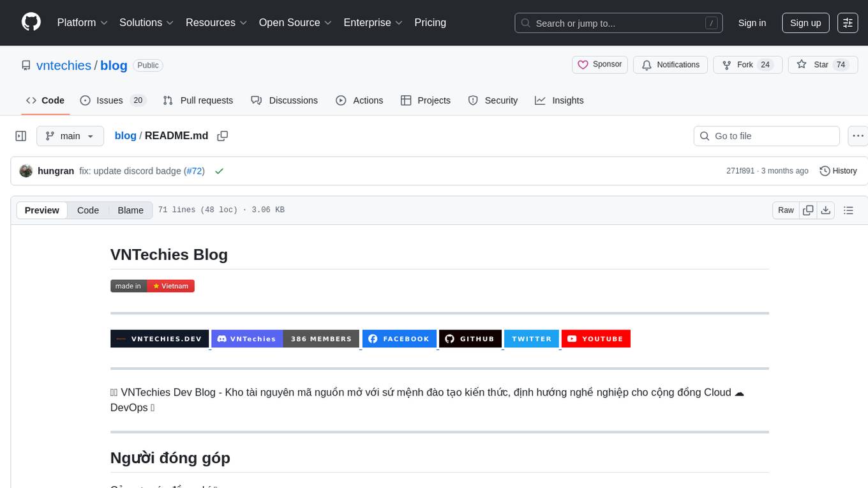Collapse the file tree side panel

point(21,136)
